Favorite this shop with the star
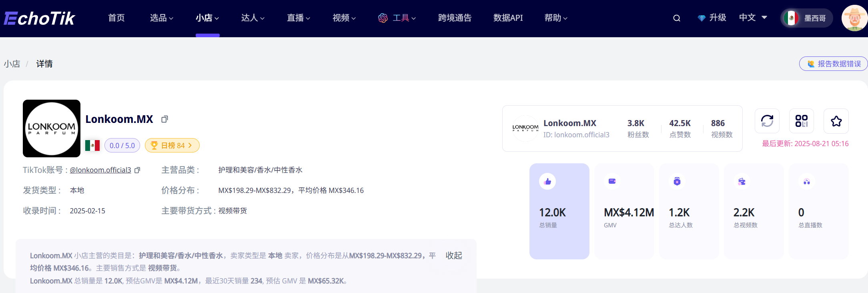The width and height of the screenshot is (868, 293). (836, 121)
